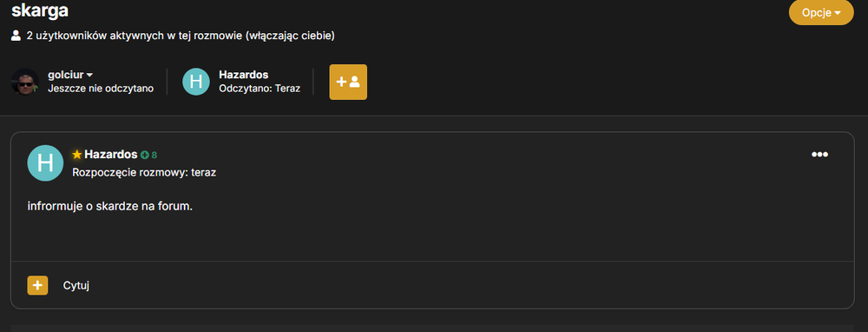Click the skarga conversation title
This screenshot has width=868, height=332.
tap(40, 10)
